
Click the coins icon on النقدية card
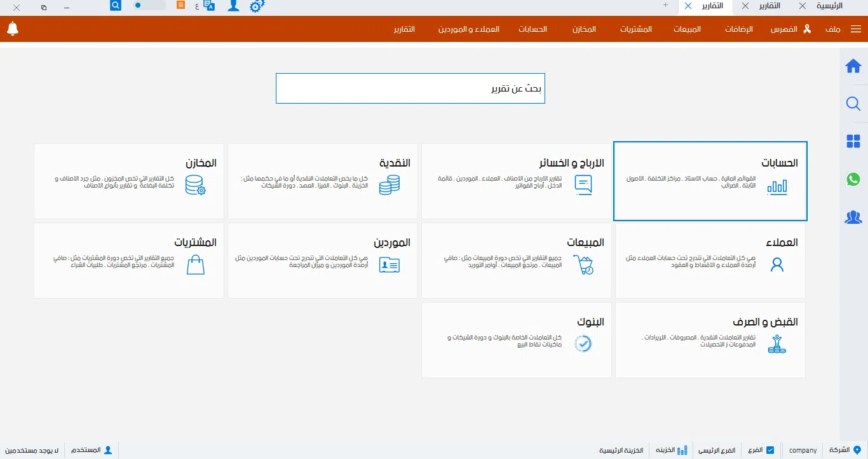tap(389, 185)
